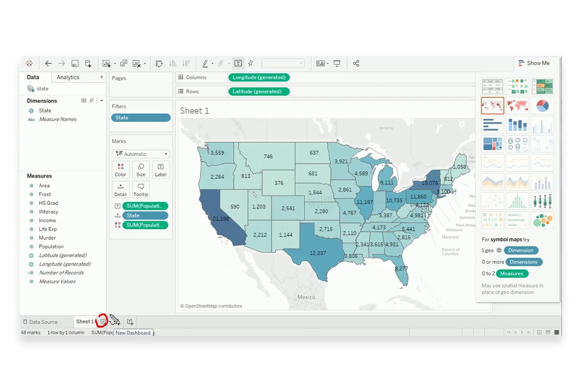This screenshot has width=582, height=392.
Task: Open the Tooltip editor in the Marks card
Action: pos(141,189)
